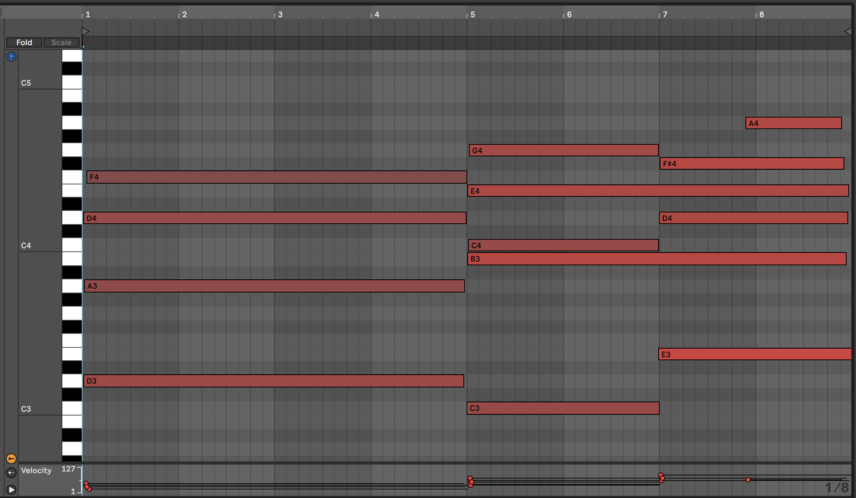This screenshot has width=856, height=498.
Task: Click bar 1 marker in the ruler
Action: click(x=87, y=14)
